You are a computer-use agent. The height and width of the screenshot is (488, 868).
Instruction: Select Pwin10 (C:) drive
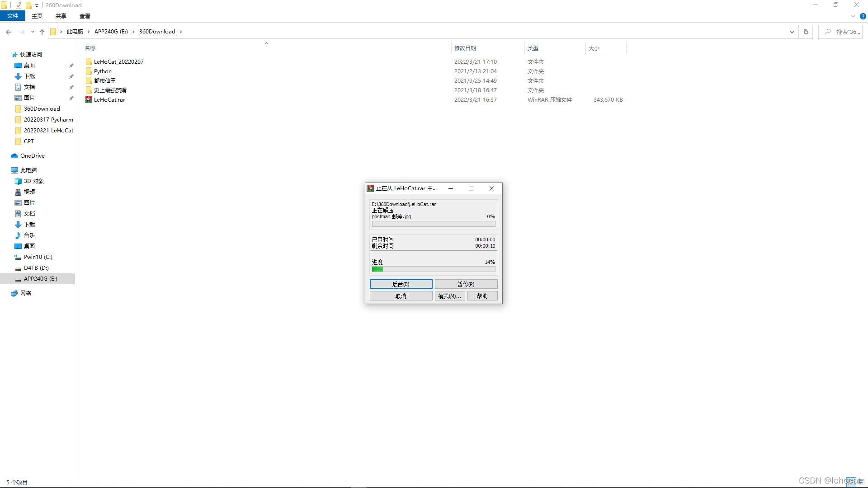(x=38, y=257)
